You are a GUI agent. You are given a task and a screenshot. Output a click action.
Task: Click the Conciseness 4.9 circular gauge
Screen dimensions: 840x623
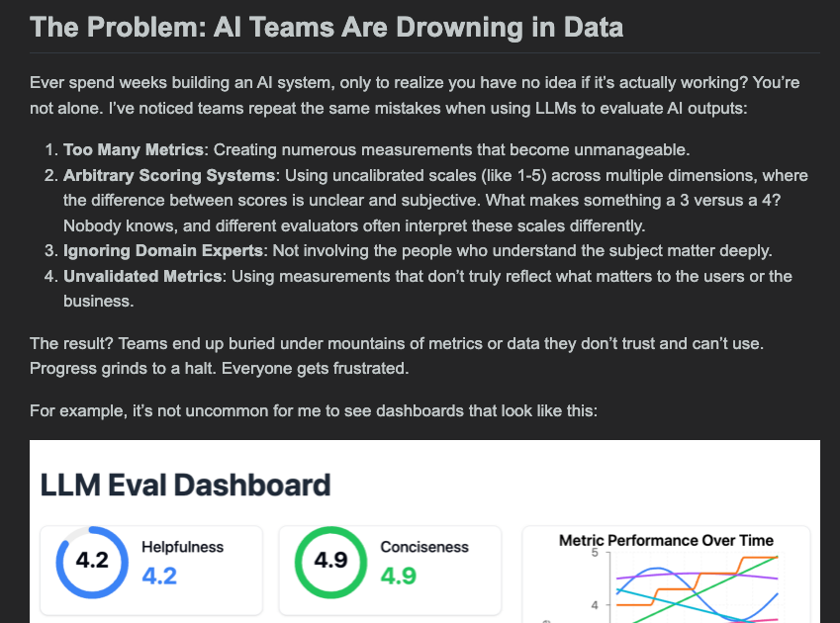pos(330,561)
